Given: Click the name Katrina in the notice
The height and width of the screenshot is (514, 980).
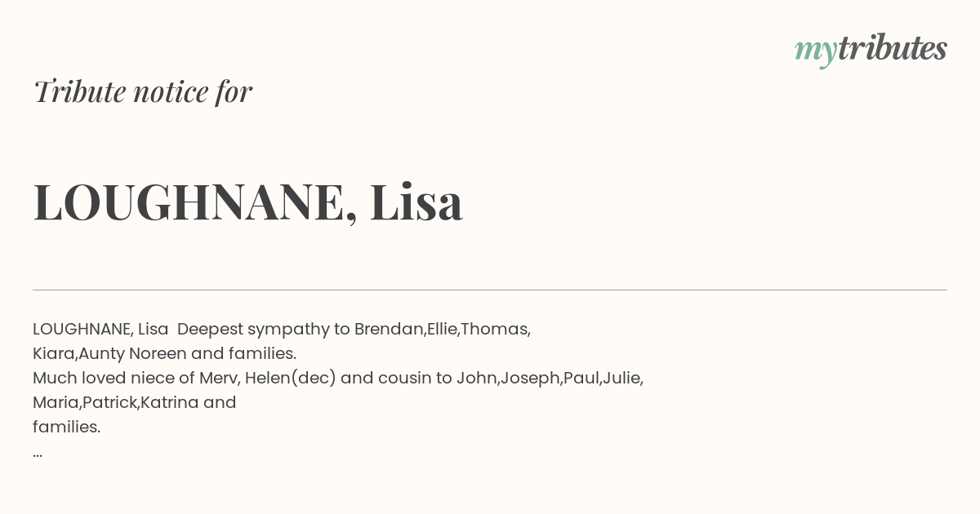Looking at the screenshot, I should point(169,402).
